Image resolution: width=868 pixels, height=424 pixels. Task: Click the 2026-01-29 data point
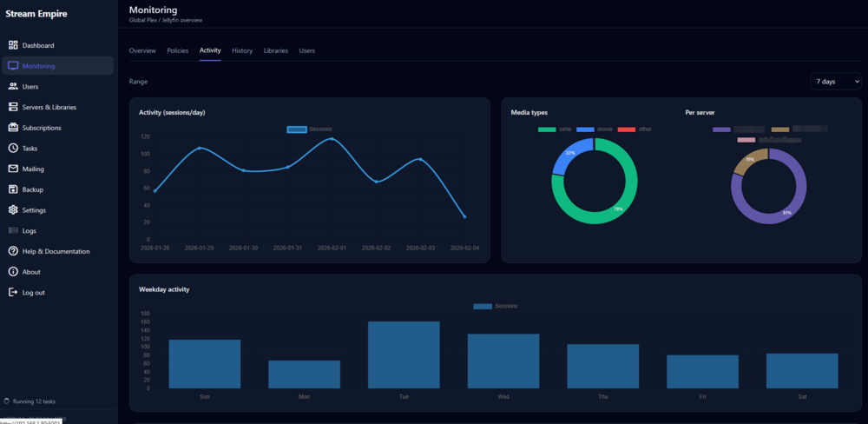tap(200, 148)
